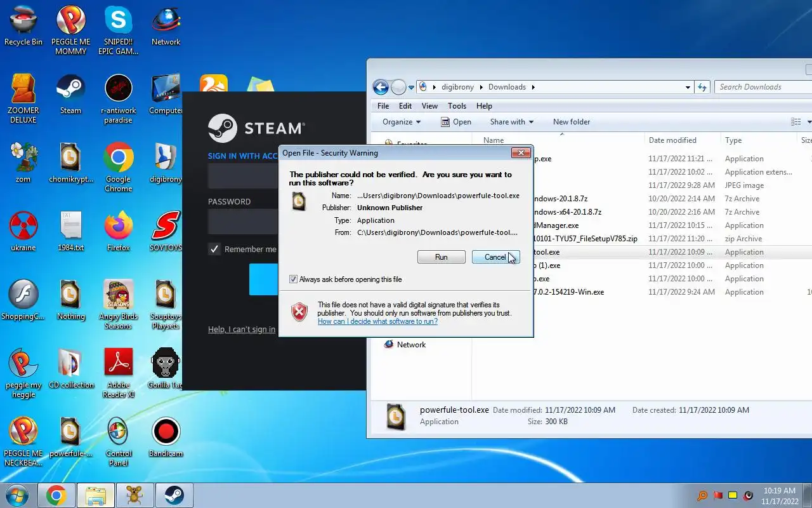This screenshot has width=812, height=508.
Task: Open the zom desktop icon
Action: [x=23, y=163]
